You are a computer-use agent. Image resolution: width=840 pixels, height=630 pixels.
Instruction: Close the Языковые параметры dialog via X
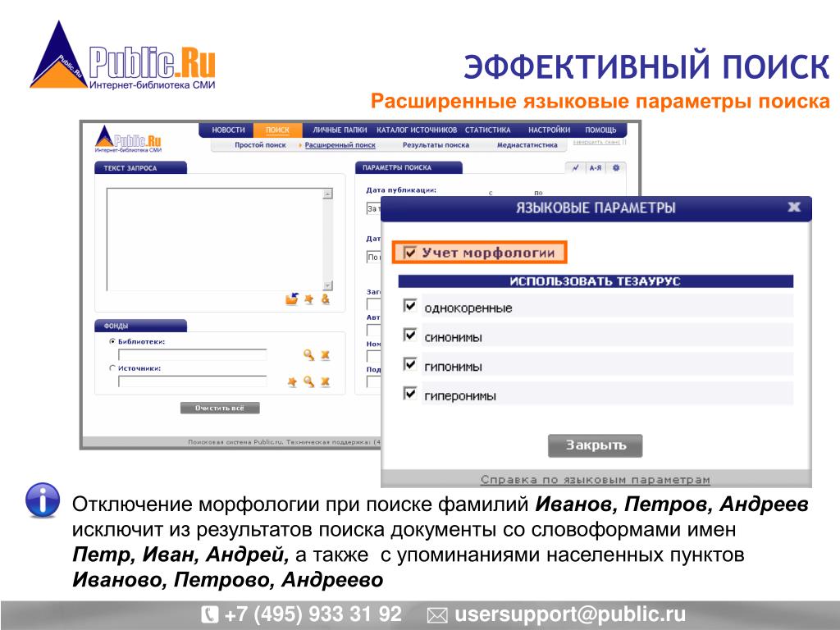794,208
